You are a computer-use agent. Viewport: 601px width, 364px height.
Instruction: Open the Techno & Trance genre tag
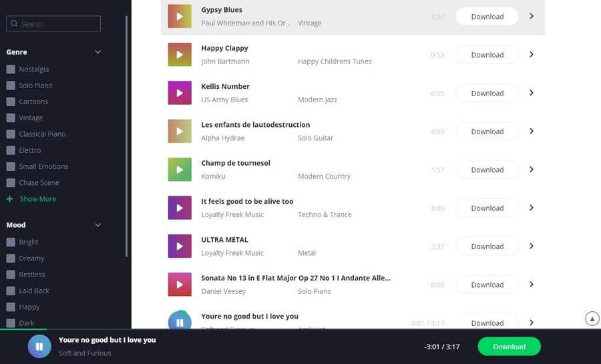click(x=325, y=214)
